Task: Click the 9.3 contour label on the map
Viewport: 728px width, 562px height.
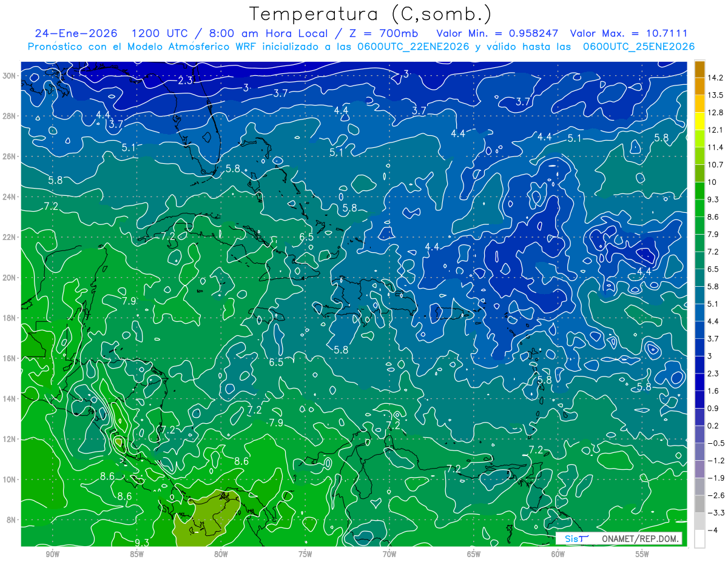Action: (142, 542)
